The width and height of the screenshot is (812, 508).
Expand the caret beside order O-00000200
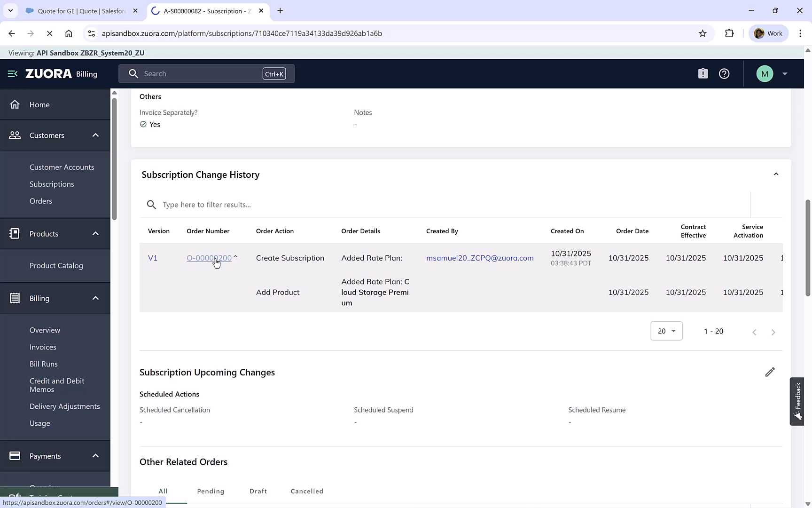[x=236, y=257]
